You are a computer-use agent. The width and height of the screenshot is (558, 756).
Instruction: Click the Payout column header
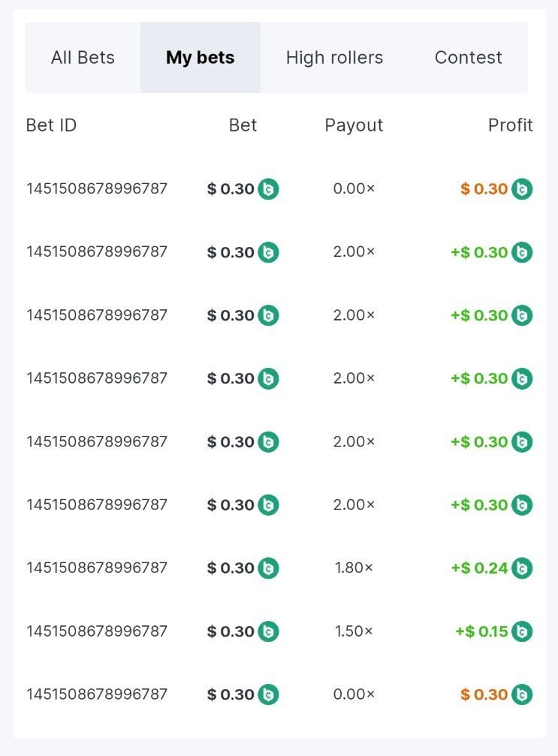point(354,125)
